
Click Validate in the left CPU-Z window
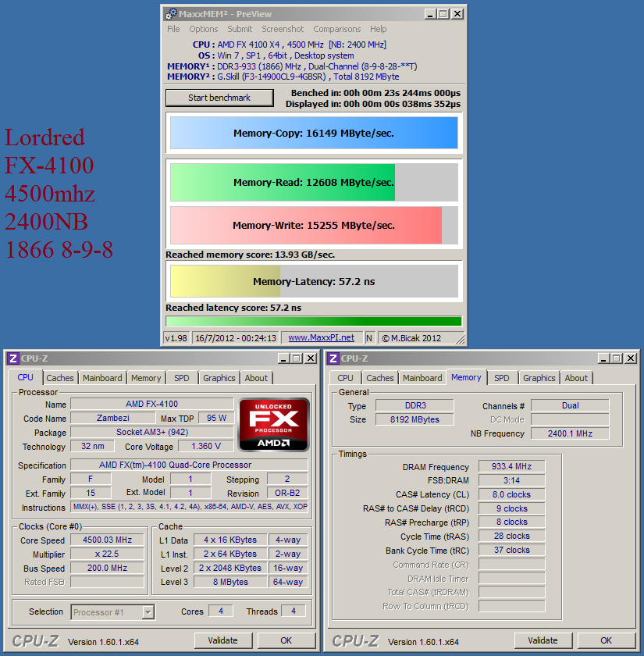point(223,640)
